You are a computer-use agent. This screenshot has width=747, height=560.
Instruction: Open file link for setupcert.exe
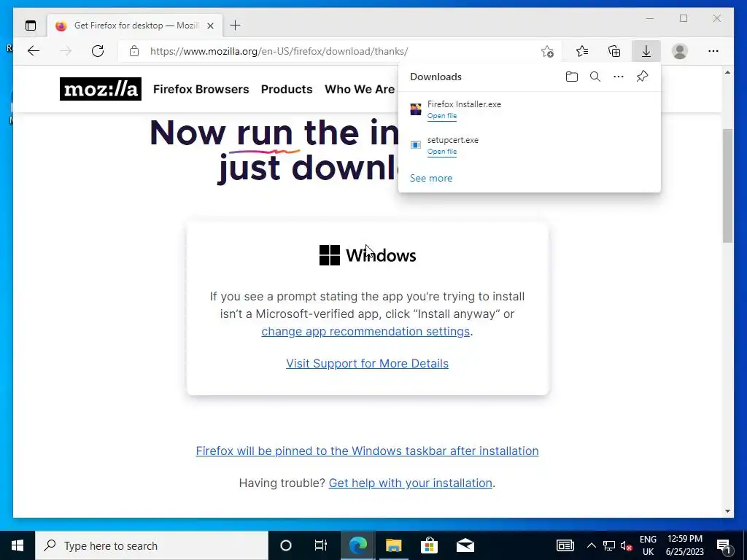click(x=441, y=152)
